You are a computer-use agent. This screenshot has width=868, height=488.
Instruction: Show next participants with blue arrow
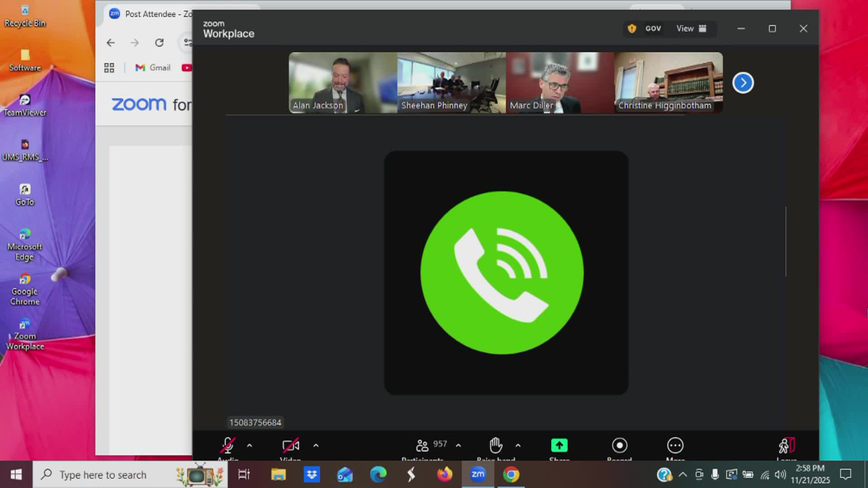743,83
